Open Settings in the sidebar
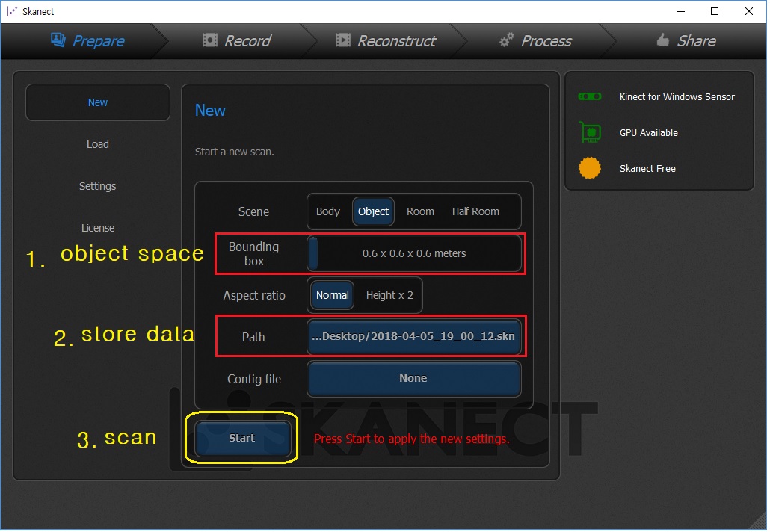This screenshot has height=532, width=770. point(98,187)
